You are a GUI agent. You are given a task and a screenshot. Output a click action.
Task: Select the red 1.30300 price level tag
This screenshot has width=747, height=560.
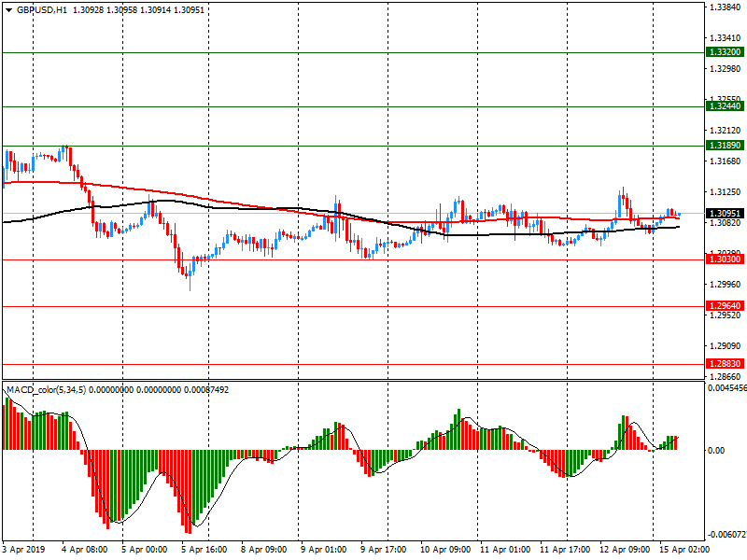pos(725,260)
